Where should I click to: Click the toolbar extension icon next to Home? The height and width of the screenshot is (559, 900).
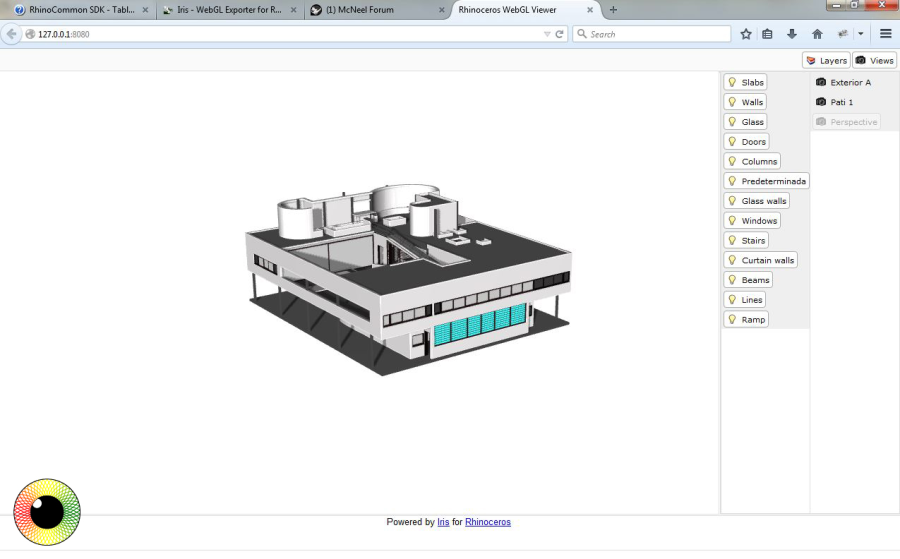843,34
